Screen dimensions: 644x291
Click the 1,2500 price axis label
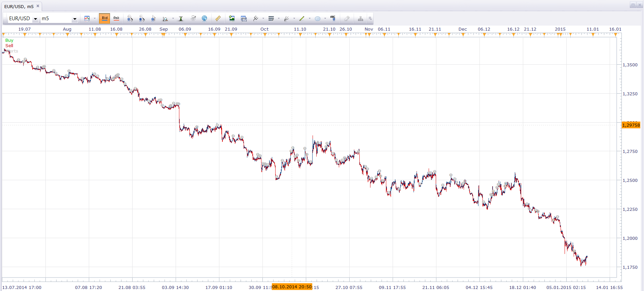click(630, 180)
